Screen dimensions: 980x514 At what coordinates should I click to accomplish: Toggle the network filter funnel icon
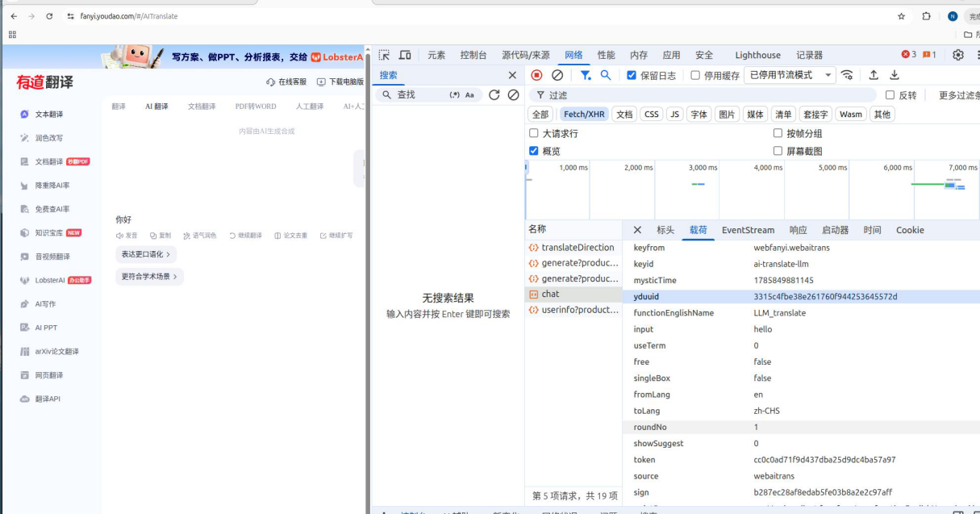pos(586,75)
